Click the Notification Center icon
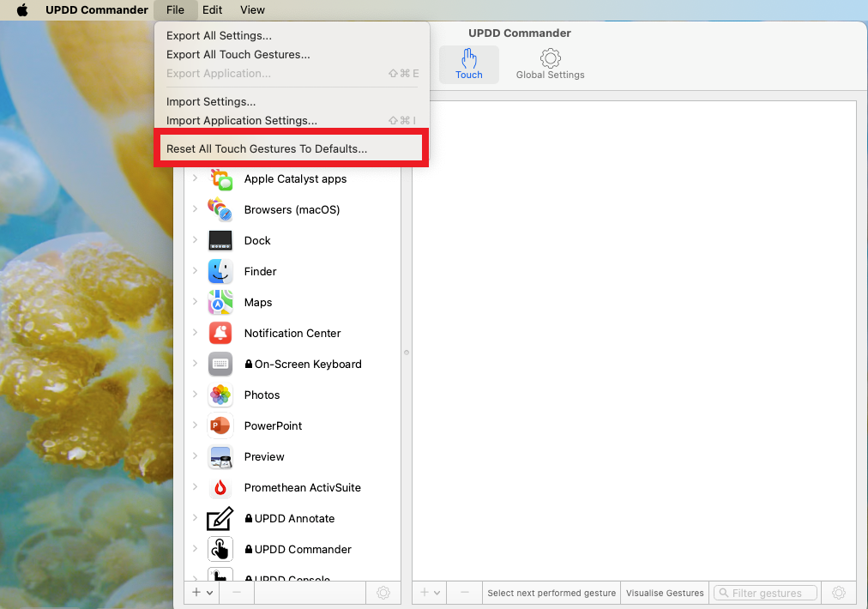This screenshot has height=609, width=868. click(220, 334)
